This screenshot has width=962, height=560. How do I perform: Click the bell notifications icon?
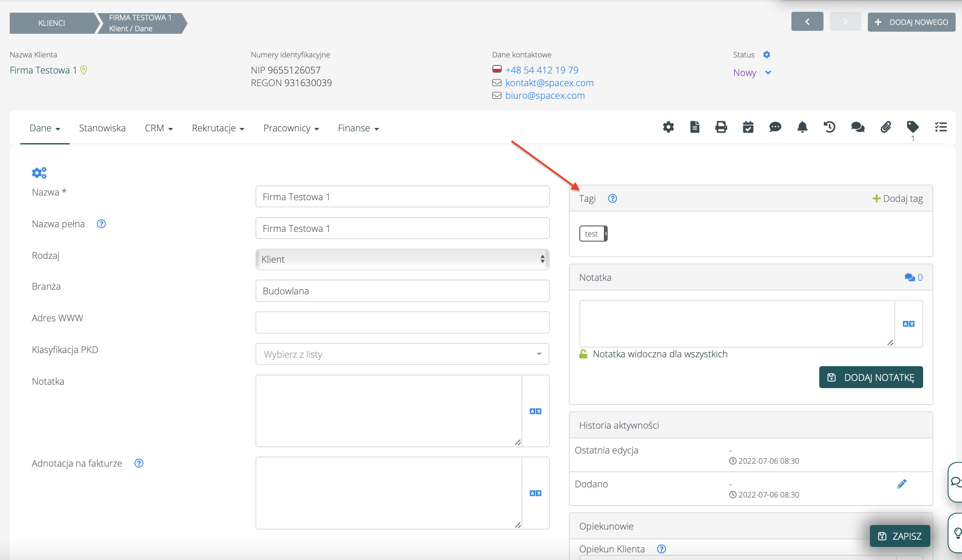tap(802, 127)
